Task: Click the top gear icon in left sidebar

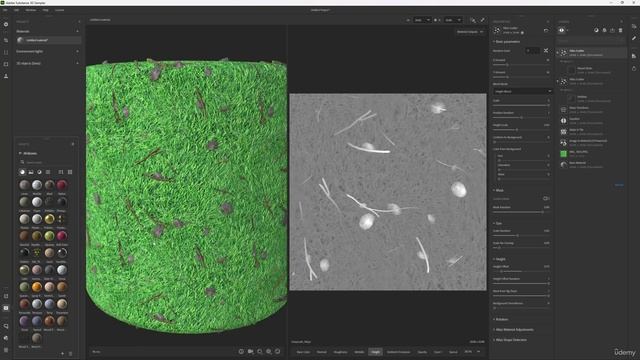Action: (6, 24)
